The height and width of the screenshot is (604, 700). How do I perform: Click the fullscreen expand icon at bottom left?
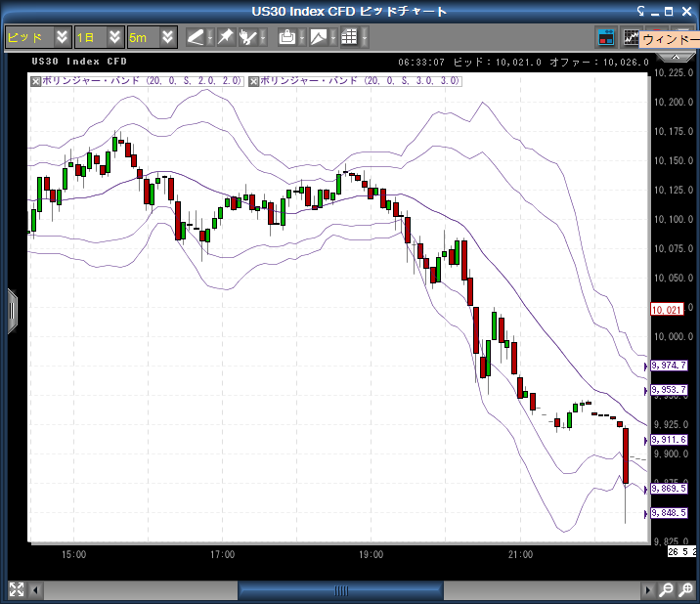click(16, 589)
